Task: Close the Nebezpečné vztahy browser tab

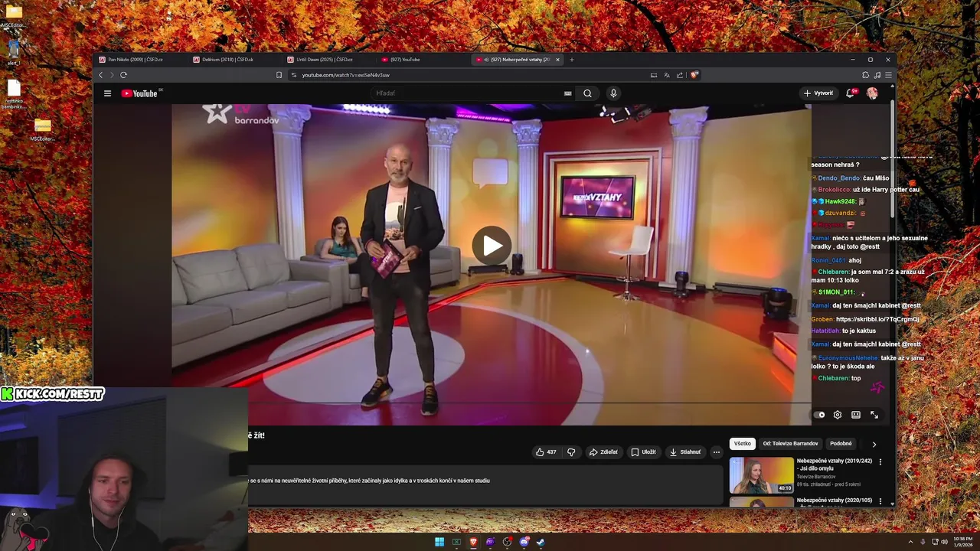Action: 557,60
